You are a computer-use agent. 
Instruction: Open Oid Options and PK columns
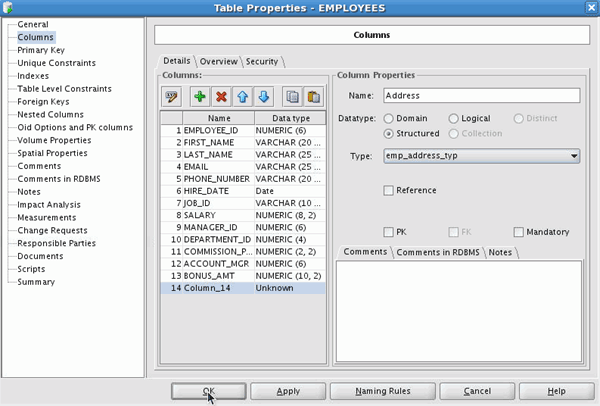point(75,127)
